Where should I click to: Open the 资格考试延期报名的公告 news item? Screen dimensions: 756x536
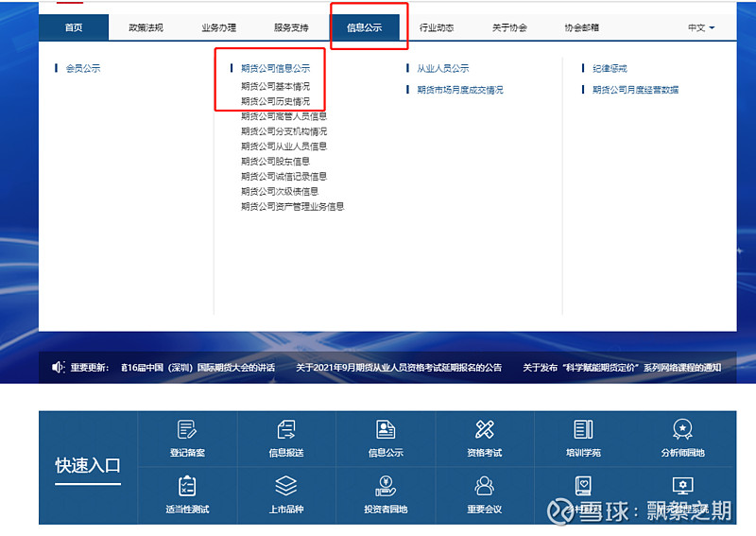click(x=399, y=368)
